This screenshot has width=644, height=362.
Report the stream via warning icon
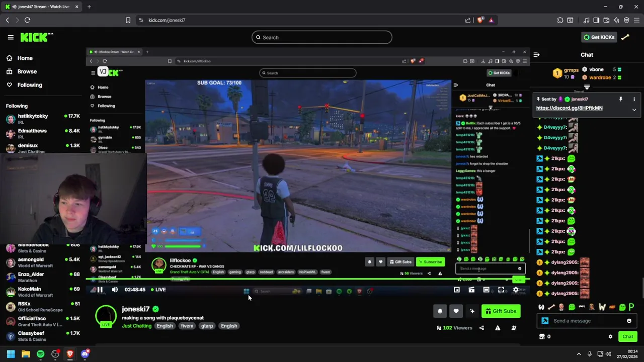[498, 328]
